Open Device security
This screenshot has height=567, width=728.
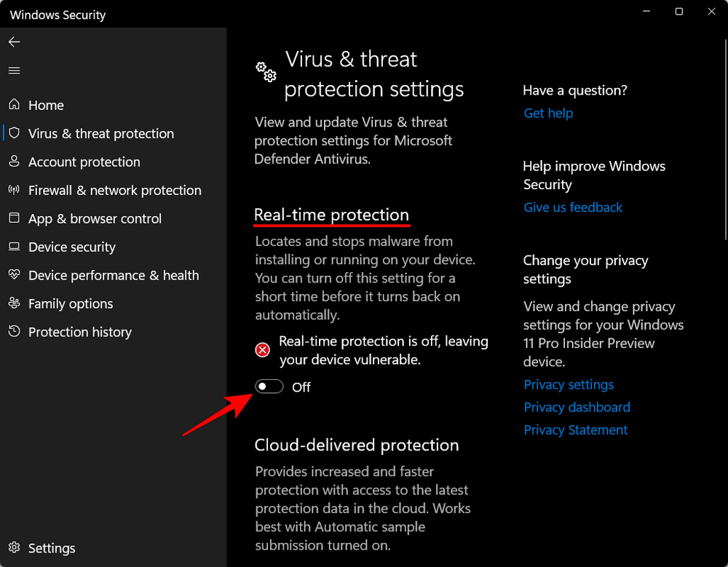(72, 247)
